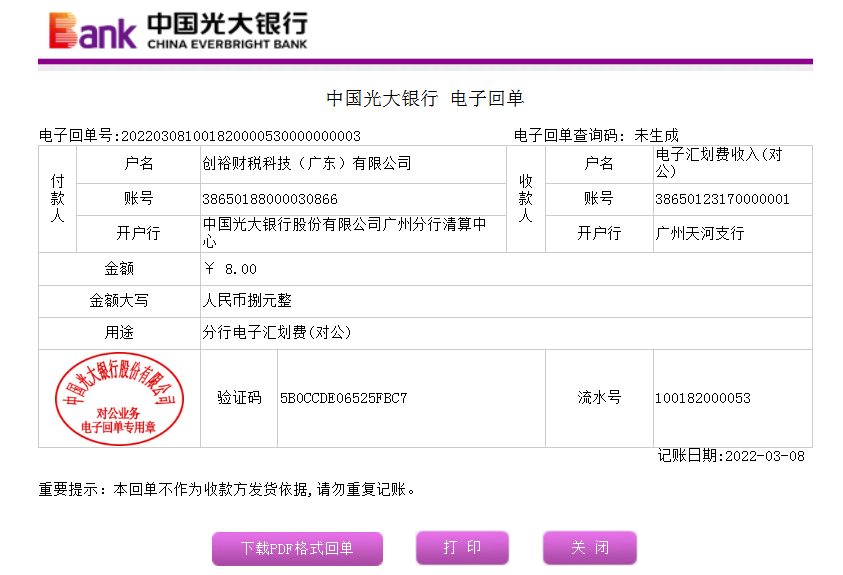843x575 pixels.
Task: Select serial number 100182000053
Action: point(702,398)
